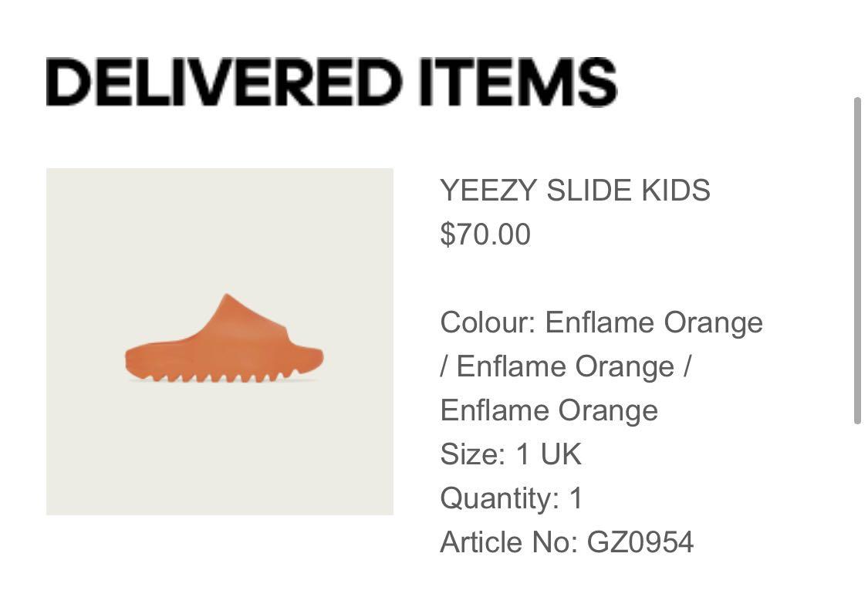Click the word KIDS in the product name
Image resolution: width=868 pixels, height=614 pixels.
676,191
